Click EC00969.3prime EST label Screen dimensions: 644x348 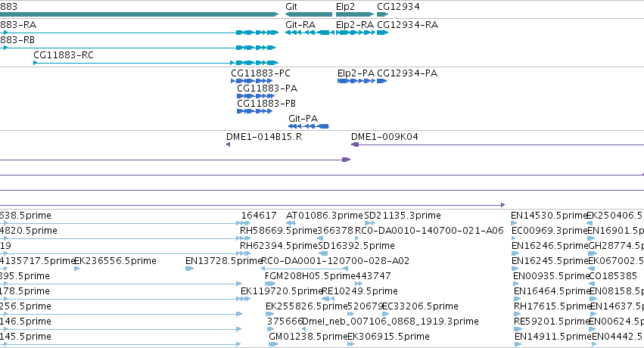(549, 231)
